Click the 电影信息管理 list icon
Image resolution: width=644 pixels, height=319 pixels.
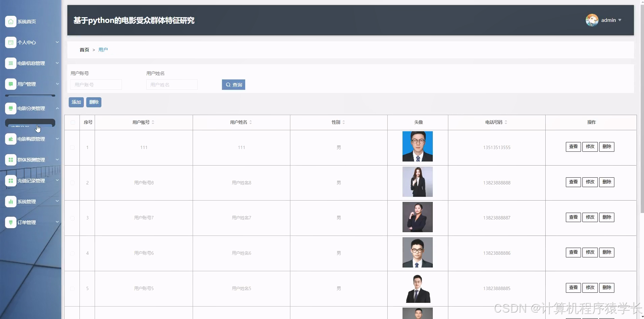point(11,63)
